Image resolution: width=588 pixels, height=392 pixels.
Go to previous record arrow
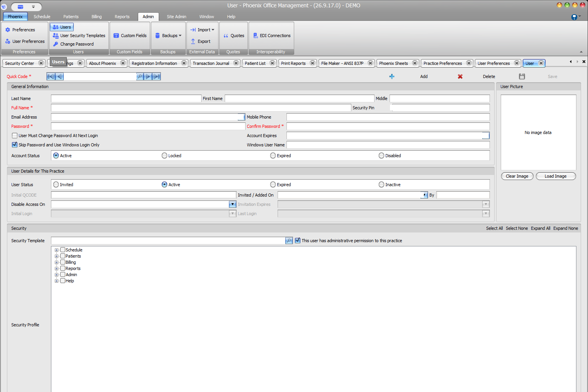pos(59,76)
